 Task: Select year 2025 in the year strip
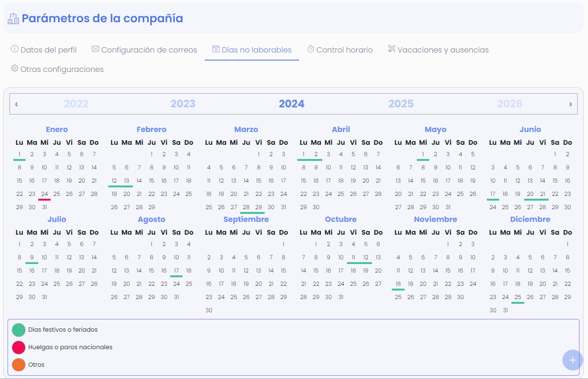coord(400,104)
